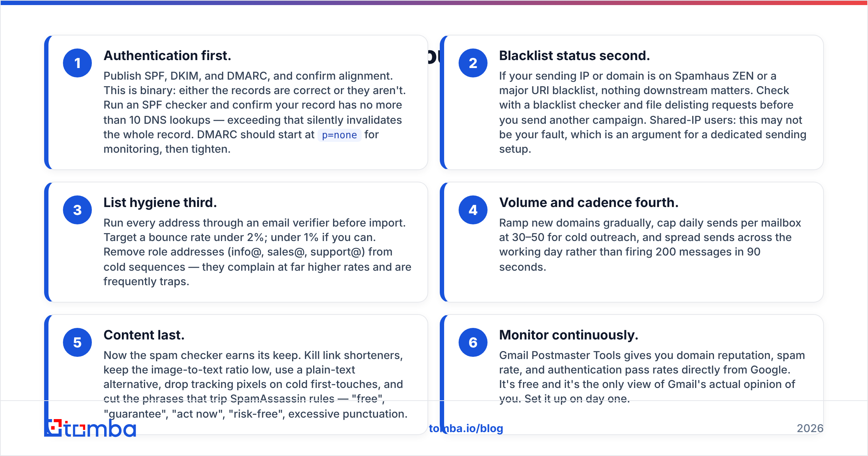Select the List hygiene third heading
The width and height of the screenshot is (868, 456).
pyautogui.click(x=160, y=203)
